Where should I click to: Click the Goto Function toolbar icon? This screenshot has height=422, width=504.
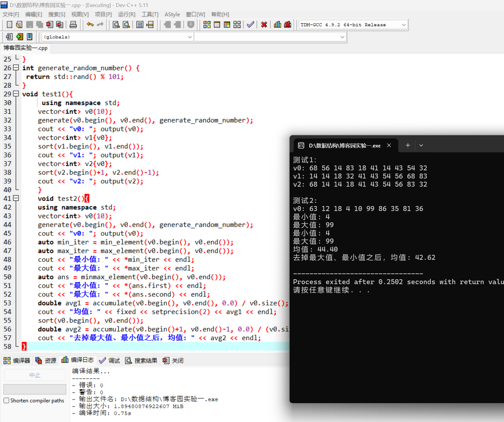click(140, 25)
